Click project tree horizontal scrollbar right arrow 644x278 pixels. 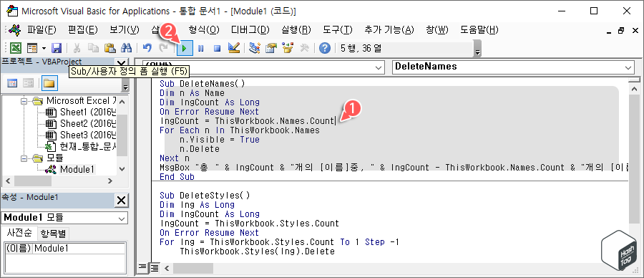coord(109,181)
